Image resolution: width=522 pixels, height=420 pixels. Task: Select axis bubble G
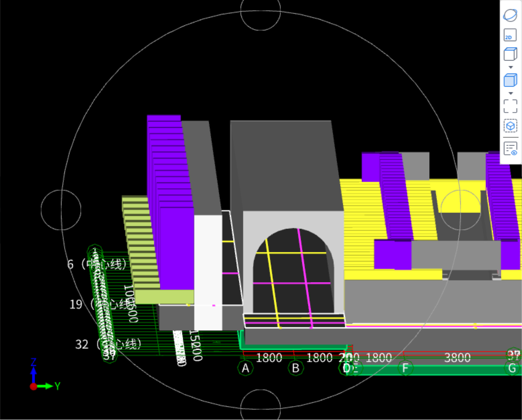(x=512, y=368)
